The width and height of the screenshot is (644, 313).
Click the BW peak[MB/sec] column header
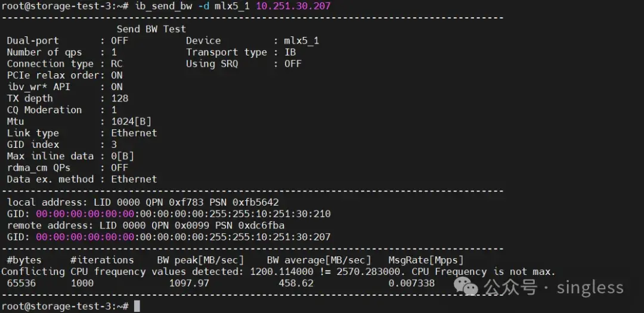[200, 260]
